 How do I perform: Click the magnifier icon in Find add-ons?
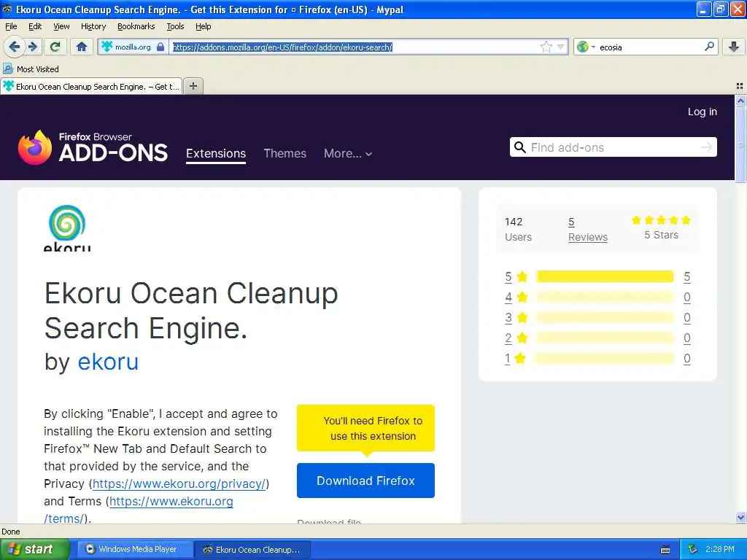(x=519, y=147)
